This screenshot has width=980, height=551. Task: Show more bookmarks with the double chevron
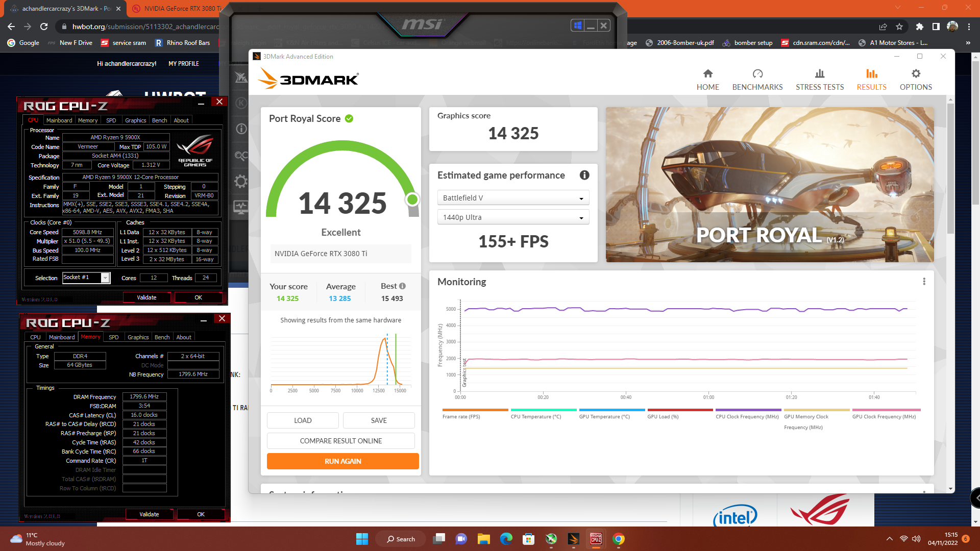pos(968,43)
